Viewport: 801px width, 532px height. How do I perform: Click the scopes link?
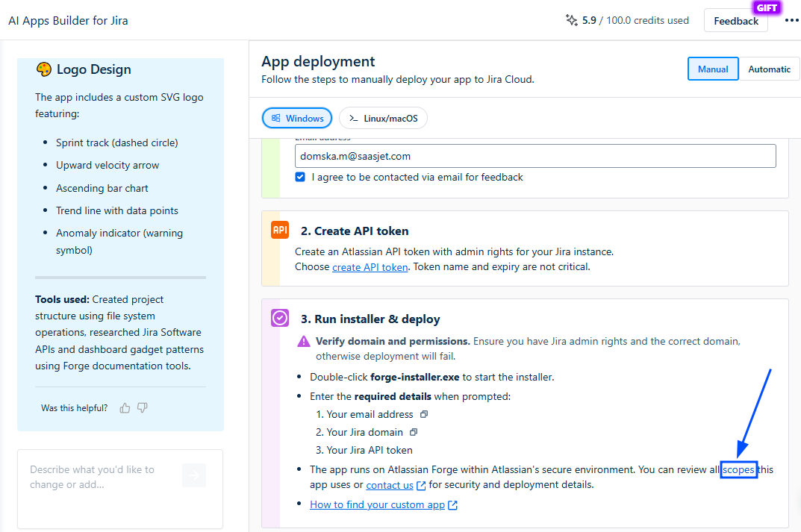click(739, 469)
